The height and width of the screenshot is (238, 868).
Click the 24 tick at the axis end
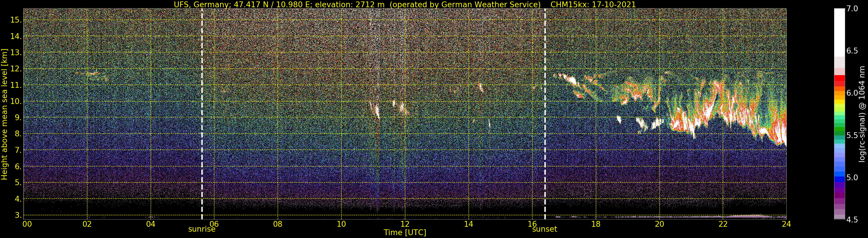786,224
